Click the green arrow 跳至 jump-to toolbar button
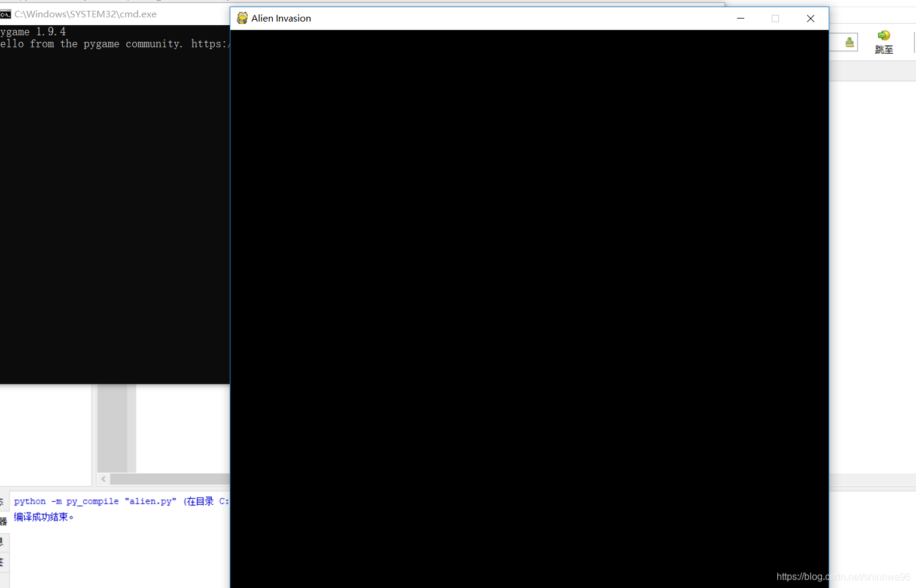The height and width of the screenshot is (588, 916). (884, 42)
